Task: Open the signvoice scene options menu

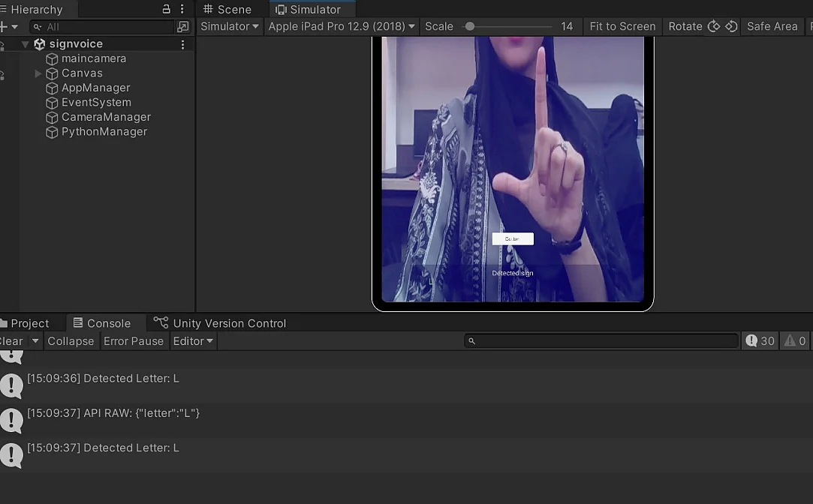Action: point(182,44)
